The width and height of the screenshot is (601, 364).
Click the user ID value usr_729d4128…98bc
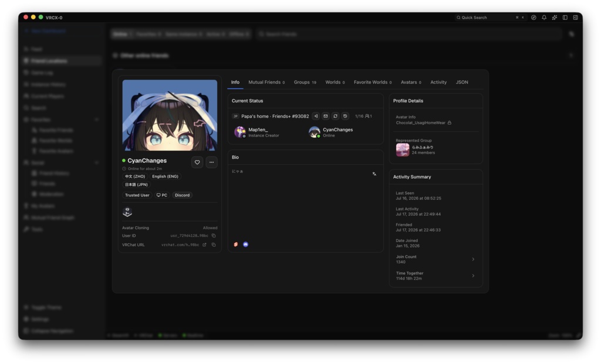coord(190,236)
